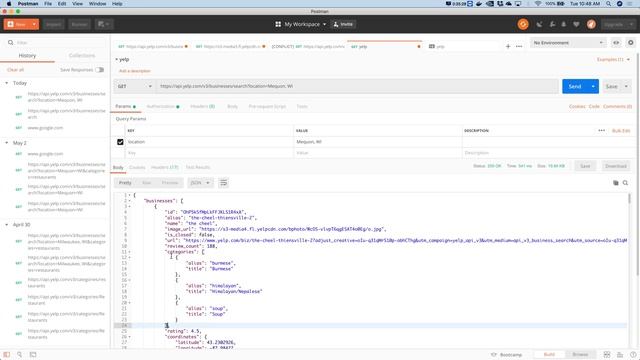640x360 pixels.
Task: Click the sidebar Filter search field
Action: (x=57, y=42)
